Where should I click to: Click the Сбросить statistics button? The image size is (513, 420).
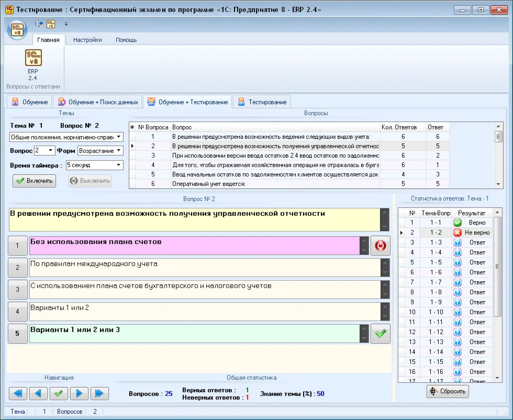click(x=448, y=391)
